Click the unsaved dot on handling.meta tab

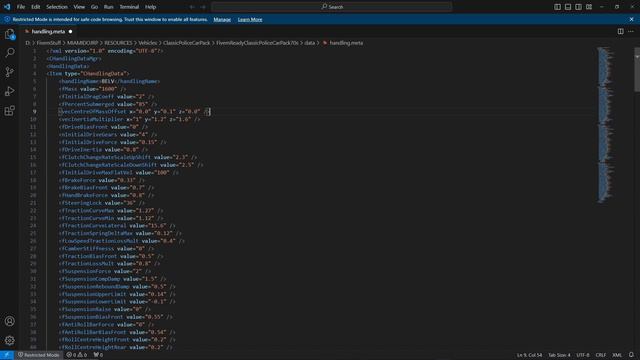click(x=71, y=31)
